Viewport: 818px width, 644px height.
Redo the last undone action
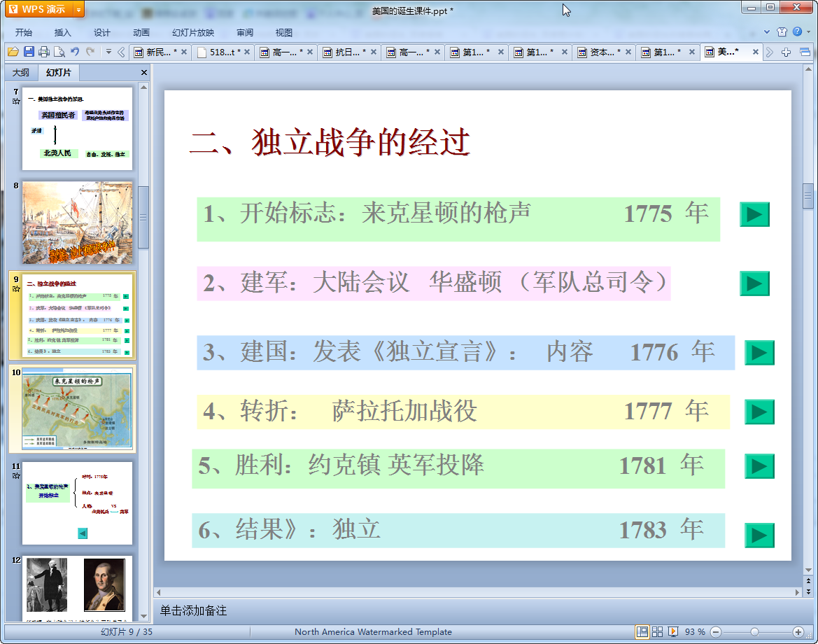pos(90,52)
